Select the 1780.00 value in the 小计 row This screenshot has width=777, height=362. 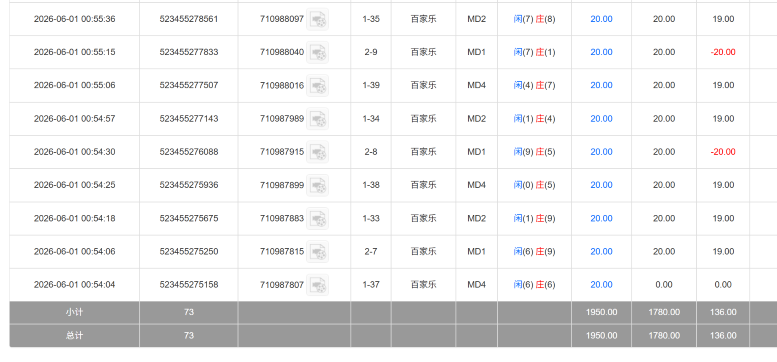pos(664,312)
